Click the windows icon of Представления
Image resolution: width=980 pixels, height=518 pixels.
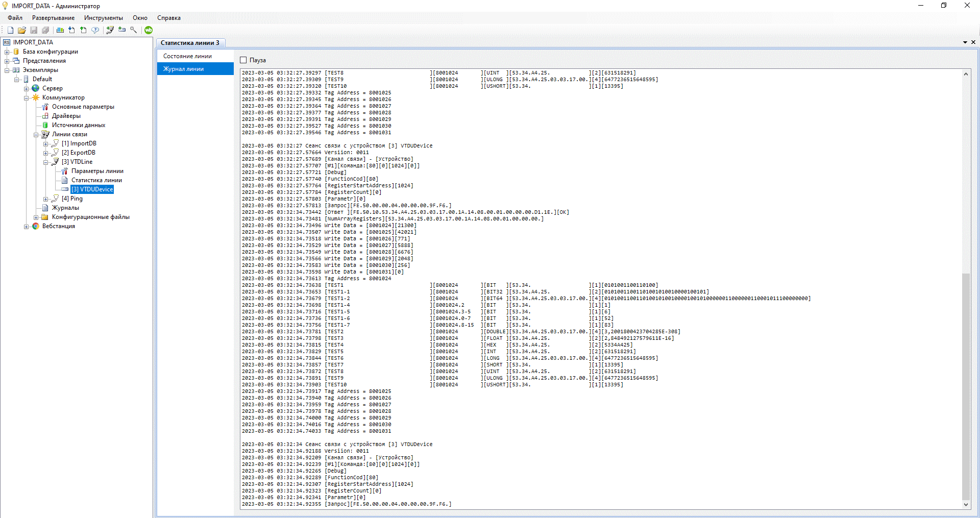click(x=16, y=61)
